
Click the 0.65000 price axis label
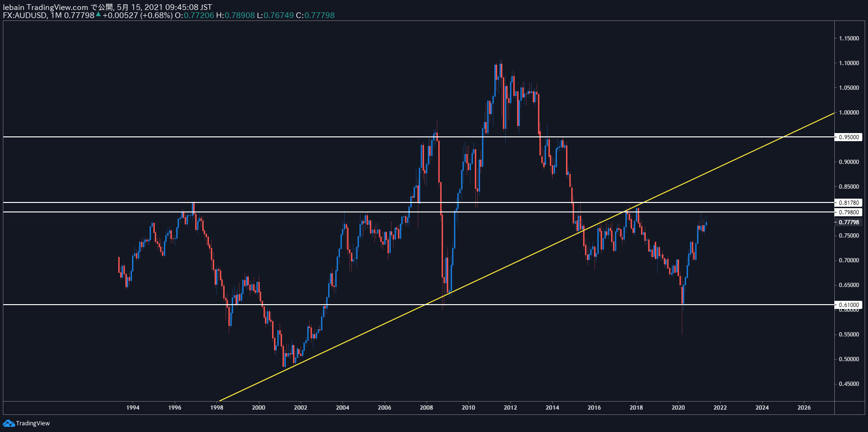pos(849,285)
